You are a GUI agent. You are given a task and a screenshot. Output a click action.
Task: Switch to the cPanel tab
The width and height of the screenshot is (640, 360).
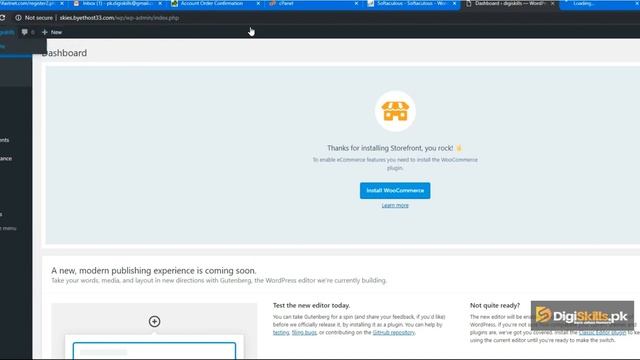click(286, 3)
